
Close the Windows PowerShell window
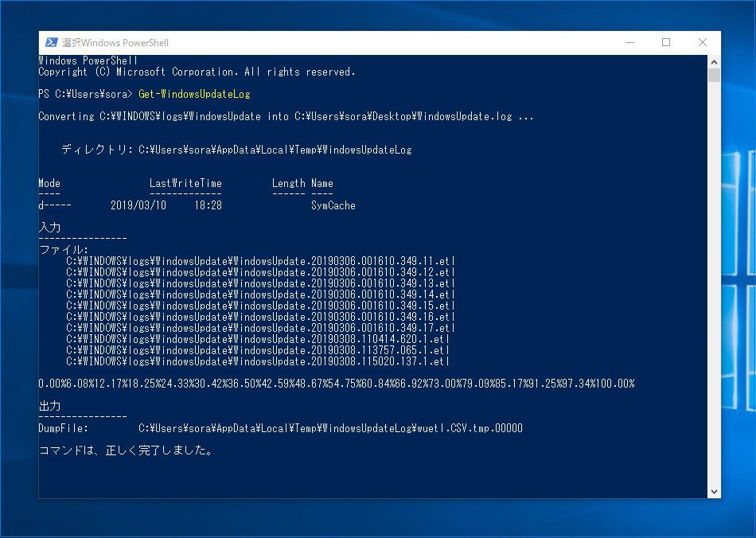(x=703, y=42)
